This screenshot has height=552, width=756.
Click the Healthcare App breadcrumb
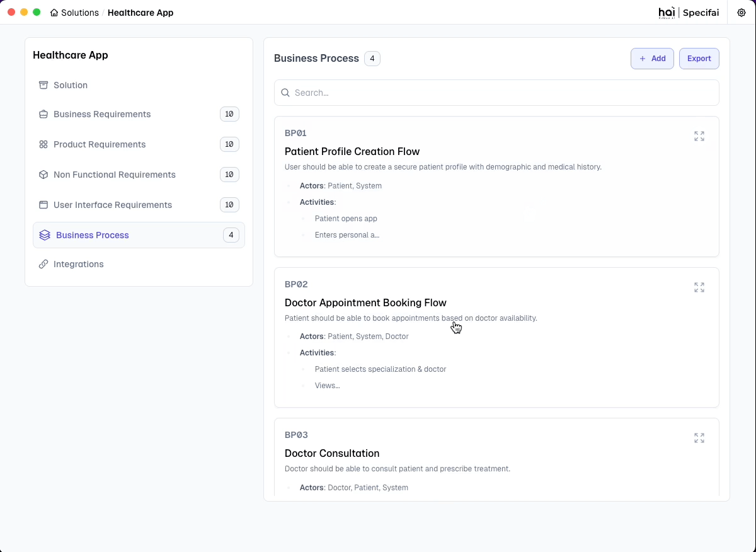pos(140,13)
